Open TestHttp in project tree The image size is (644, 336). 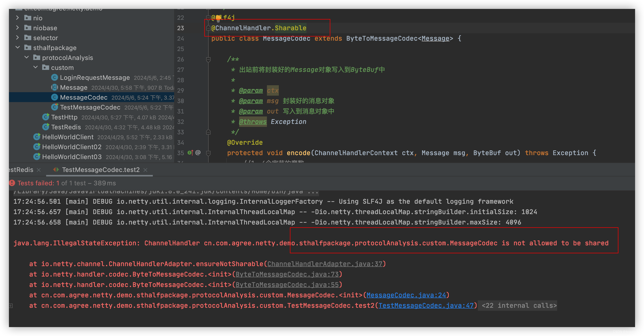(x=64, y=117)
